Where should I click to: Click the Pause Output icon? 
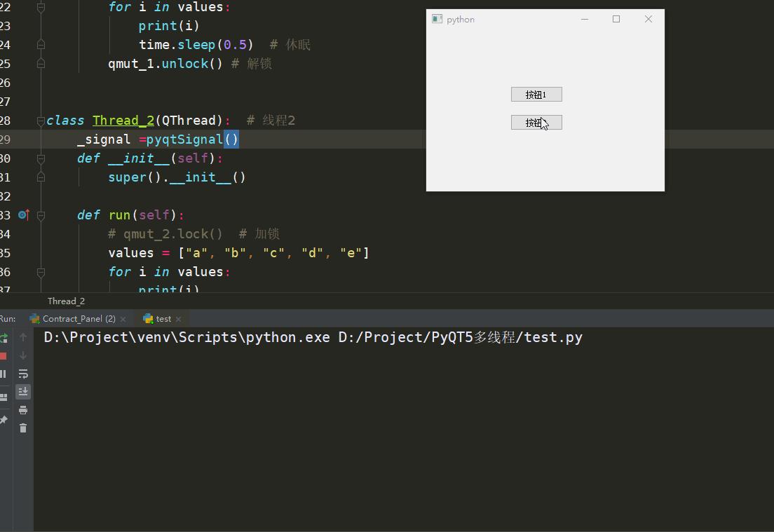pyautogui.click(x=3, y=374)
